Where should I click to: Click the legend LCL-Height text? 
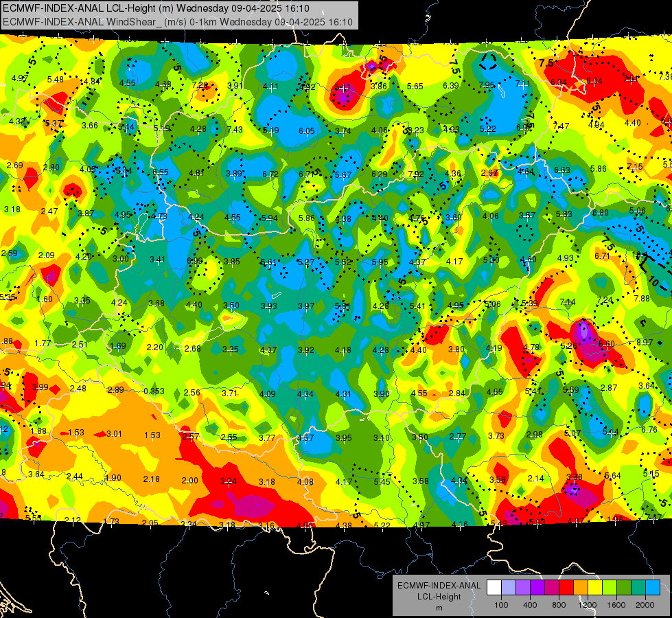[439, 597]
